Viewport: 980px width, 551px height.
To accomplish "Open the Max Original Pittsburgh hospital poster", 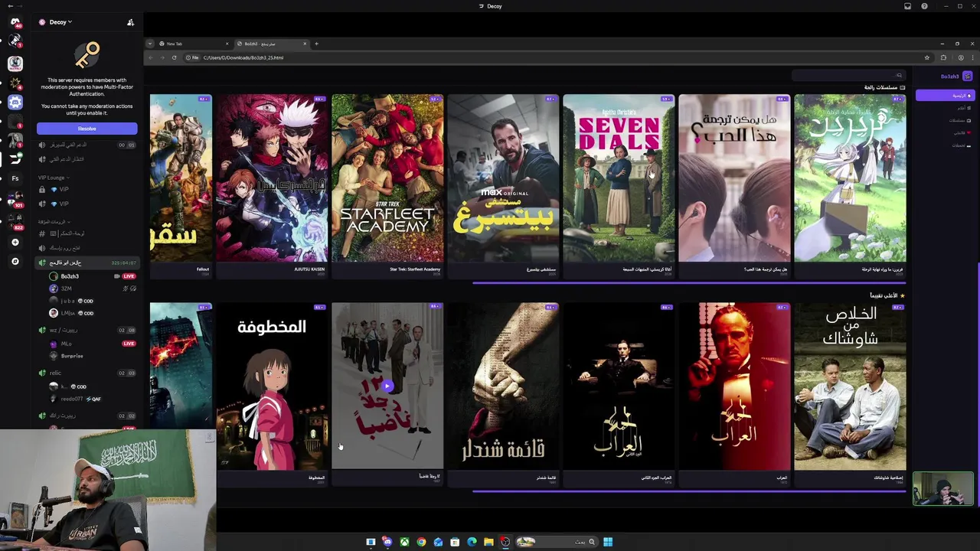I will coord(503,178).
